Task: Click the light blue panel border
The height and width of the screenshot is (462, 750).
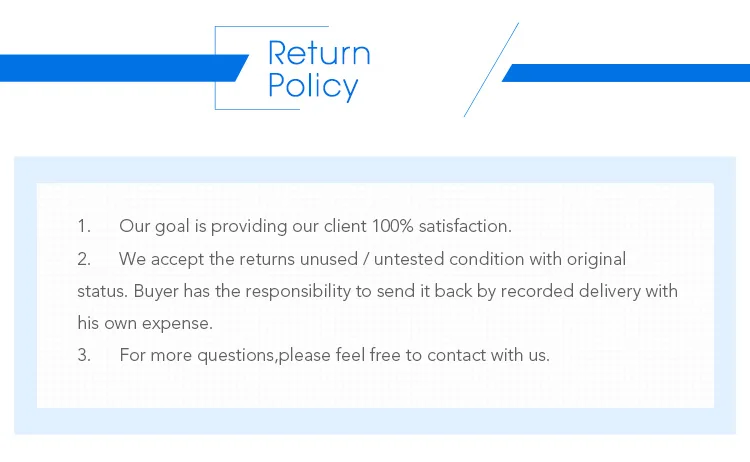Action: (x=375, y=169)
